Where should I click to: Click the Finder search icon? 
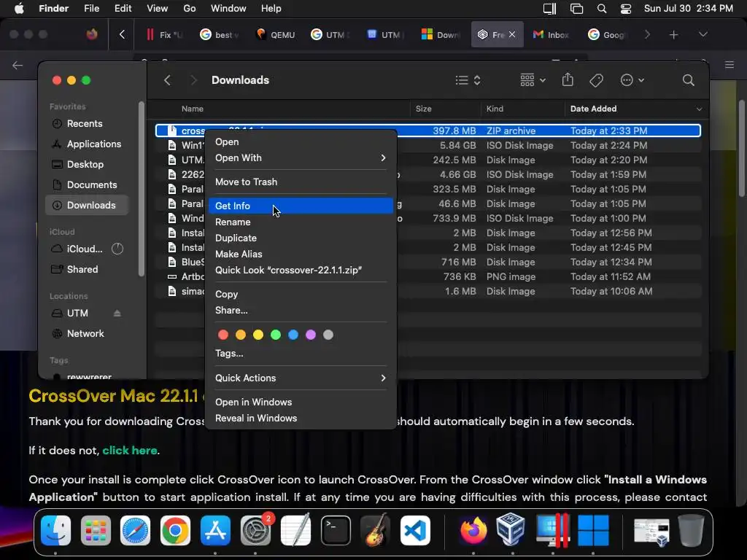pos(689,80)
